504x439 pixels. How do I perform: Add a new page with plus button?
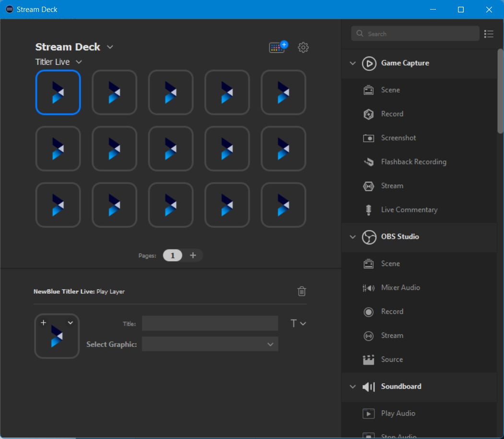pos(193,255)
